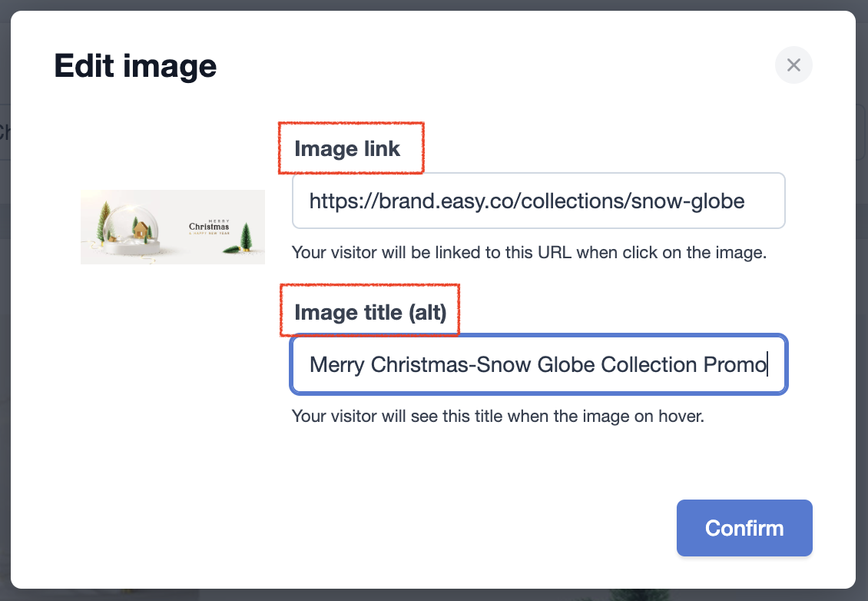The height and width of the screenshot is (601, 868).
Task: Click the helper text about hover title
Action: (x=498, y=416)
